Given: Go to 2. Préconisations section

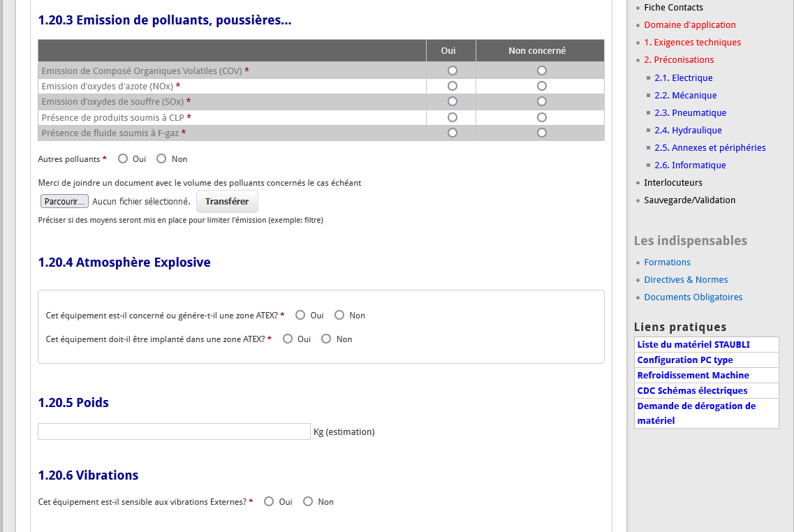Looking at the screenshot, I should (679, 60).
